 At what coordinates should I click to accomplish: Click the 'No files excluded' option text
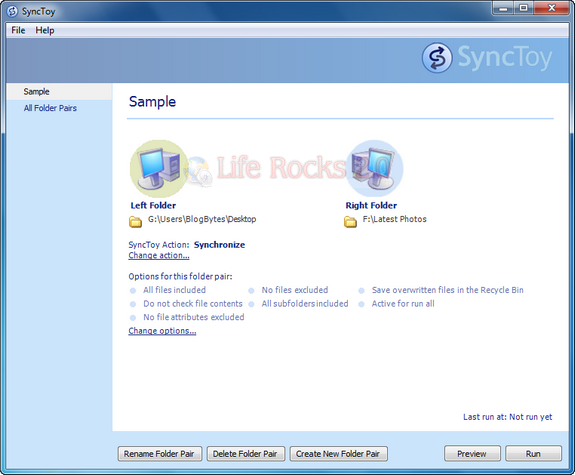coord(295,290)
